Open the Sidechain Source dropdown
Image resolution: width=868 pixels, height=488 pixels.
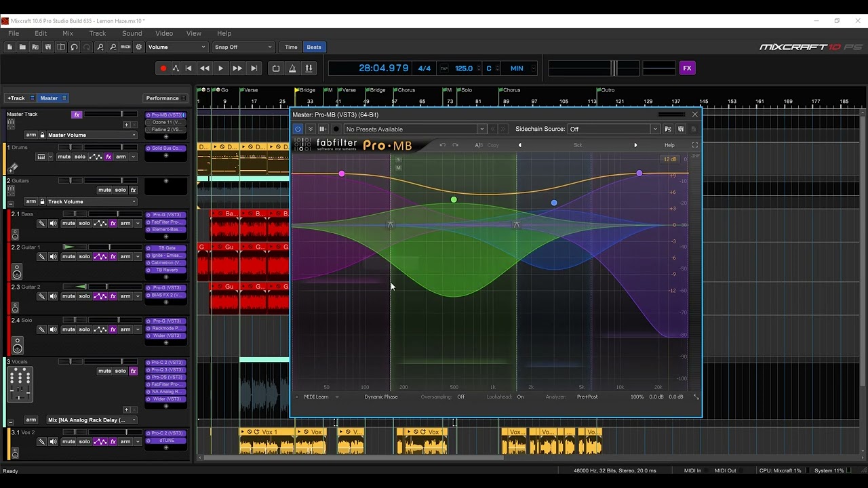point(614,129)
